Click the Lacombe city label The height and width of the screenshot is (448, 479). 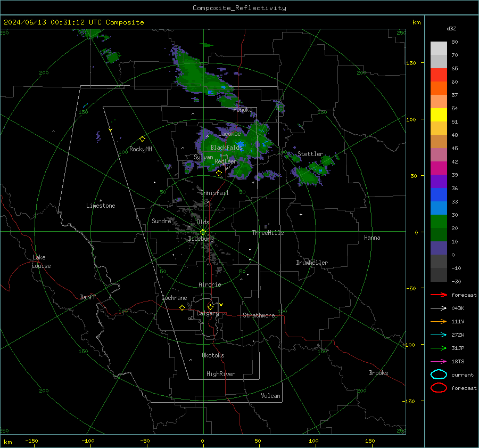point(229,134)
